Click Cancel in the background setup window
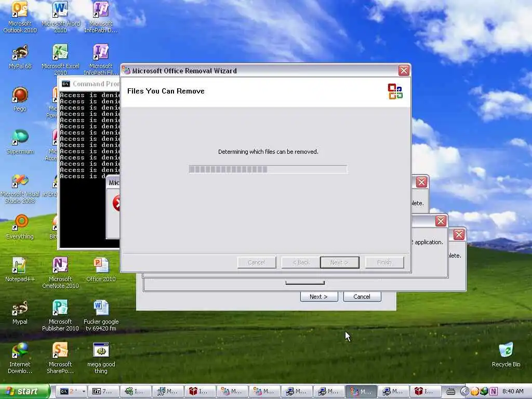 click(x=362, y=297)
